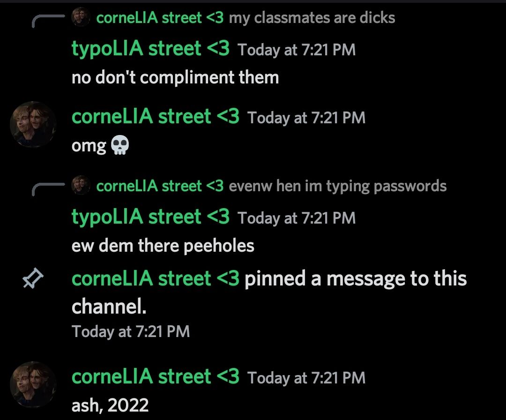
Task: Click the pushpin icon beside the pinned notice
Action: 33,278
